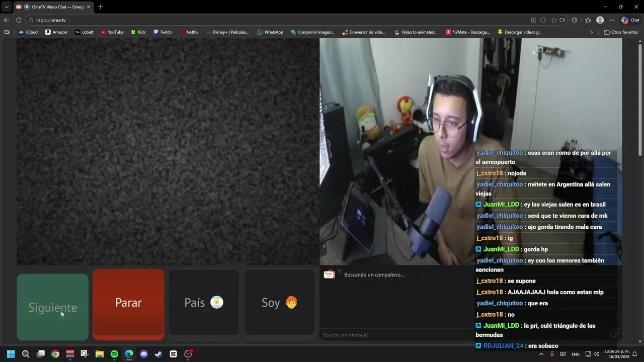Image resolution: width=644 pixels, height=362 pixels.
Task: Click the Buscando un compañero status text
Action: 374,275
